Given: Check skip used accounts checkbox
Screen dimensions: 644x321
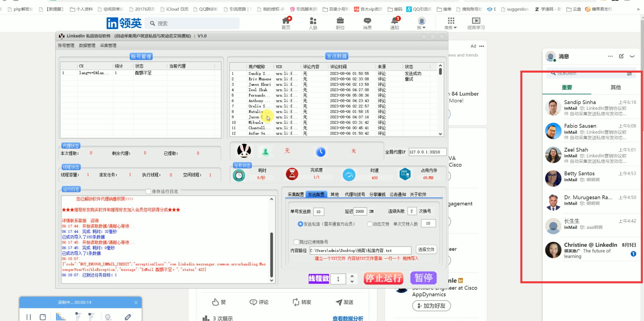Looking at the screenshot, I should coord(296,242).
